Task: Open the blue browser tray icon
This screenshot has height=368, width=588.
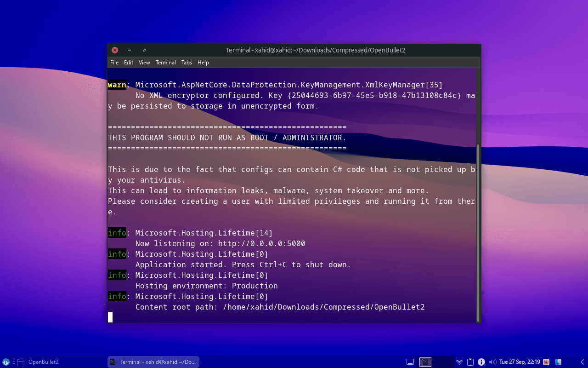Action: tap(559, 362)
